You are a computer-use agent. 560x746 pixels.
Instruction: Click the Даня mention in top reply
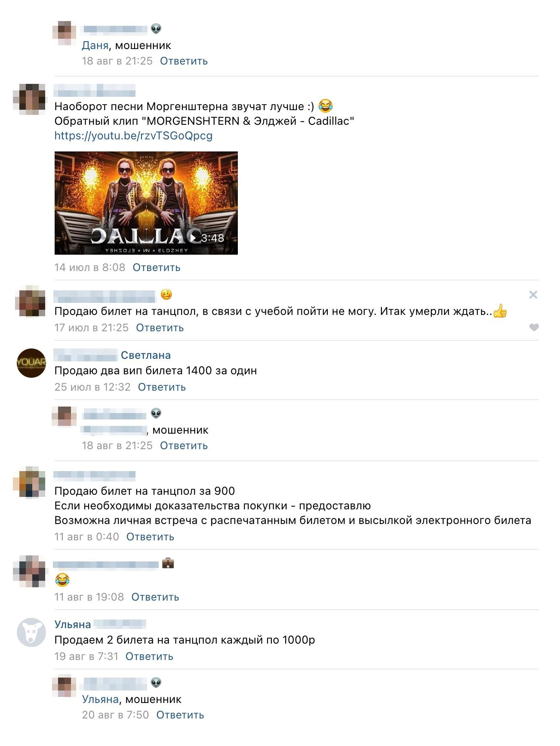95,45
